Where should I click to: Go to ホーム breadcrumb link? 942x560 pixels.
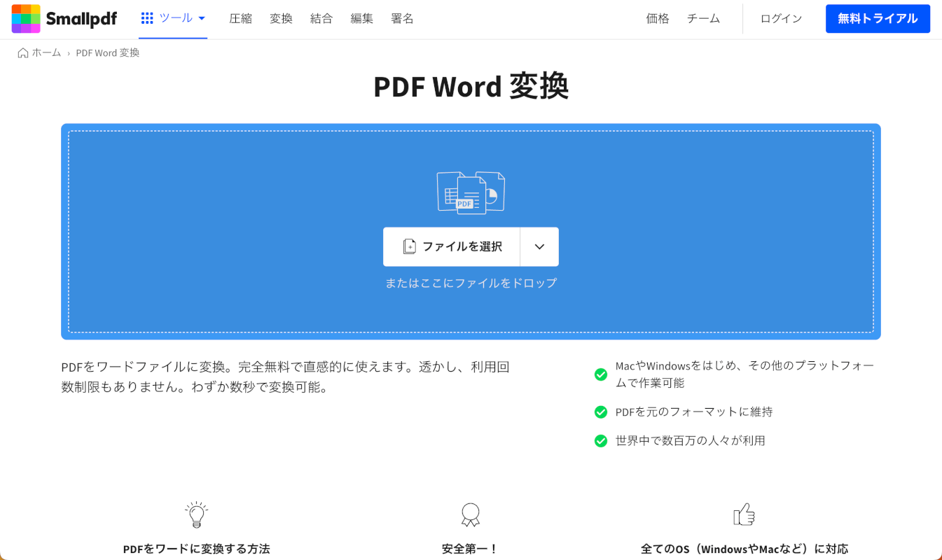coord(47,53)
